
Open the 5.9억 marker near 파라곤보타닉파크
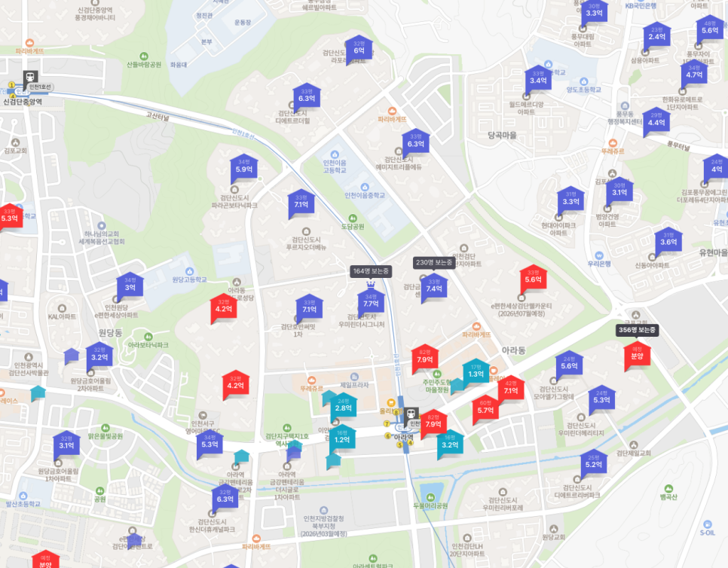click(x=243, y=168)
